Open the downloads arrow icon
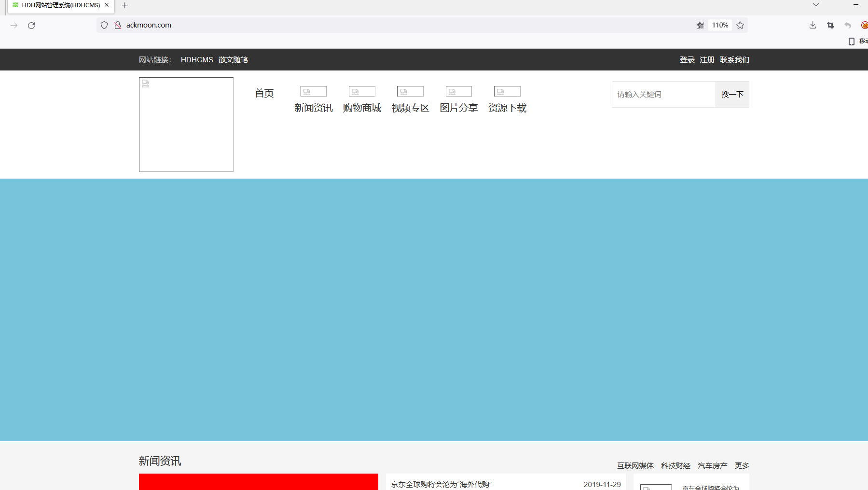 click(813, 25)
